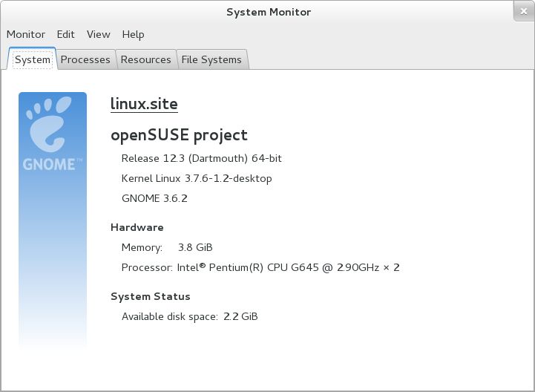
Task: Click the GNOME 3.6.2 version text
Action: click(154, 198)
